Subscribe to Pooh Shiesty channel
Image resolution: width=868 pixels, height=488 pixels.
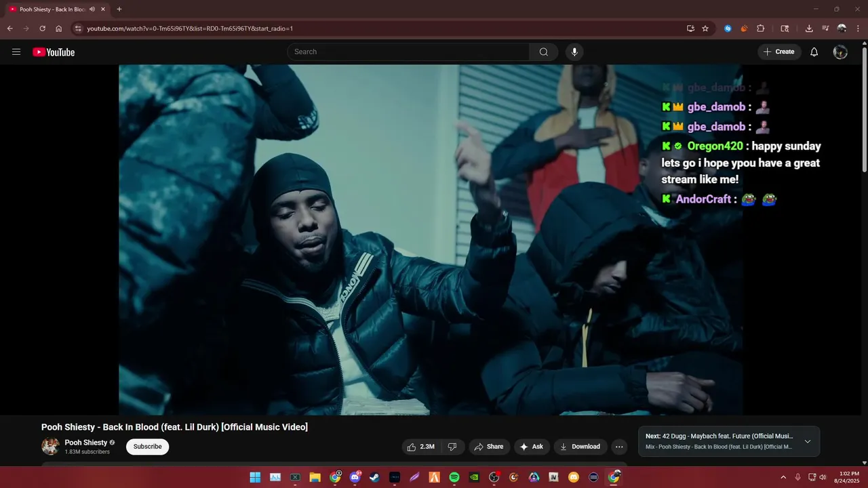[x=147, y=447]
